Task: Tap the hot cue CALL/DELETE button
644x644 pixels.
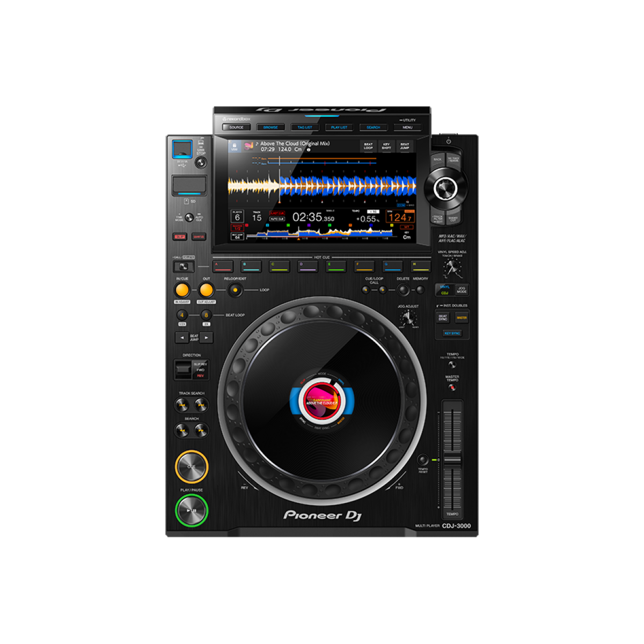Action: pyautogui.click(x=184, y=267)
